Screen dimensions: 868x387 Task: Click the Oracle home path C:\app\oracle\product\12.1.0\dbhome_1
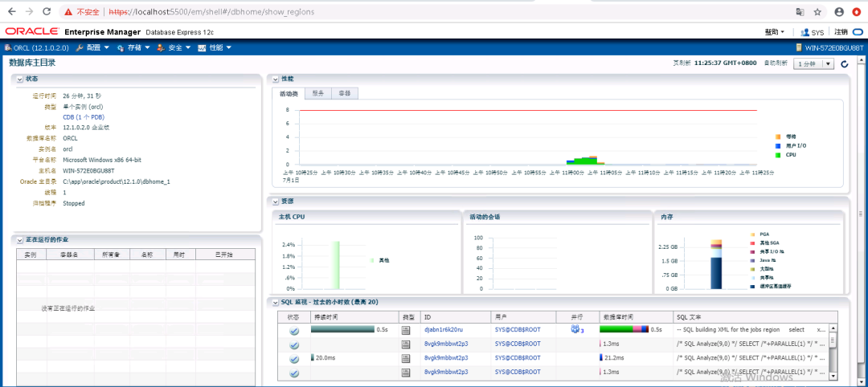117,181
